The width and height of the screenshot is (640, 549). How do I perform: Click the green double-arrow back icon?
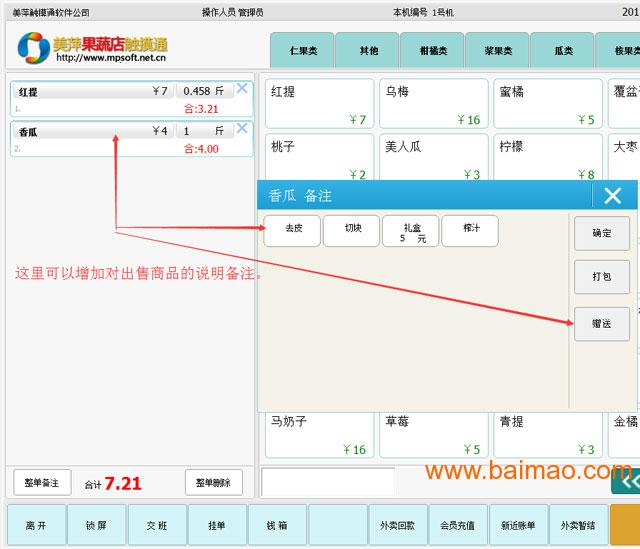[x=626, y=481]
